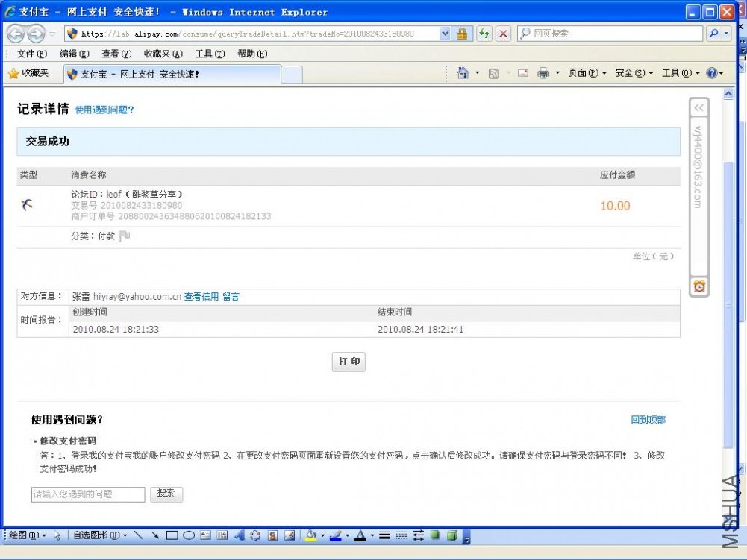This screenshot has height=560, width=747.
Task: Collapse the side panel double-chevron toggle
Action: 699,107
